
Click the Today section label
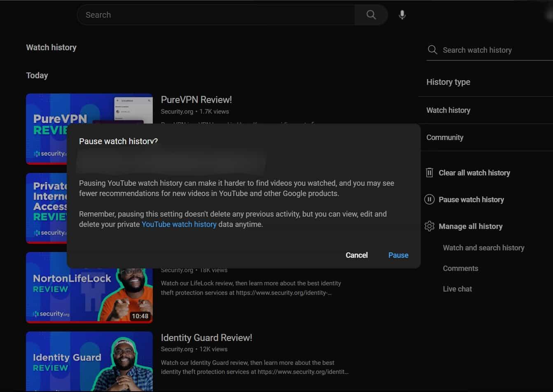(x=37, y=75)
